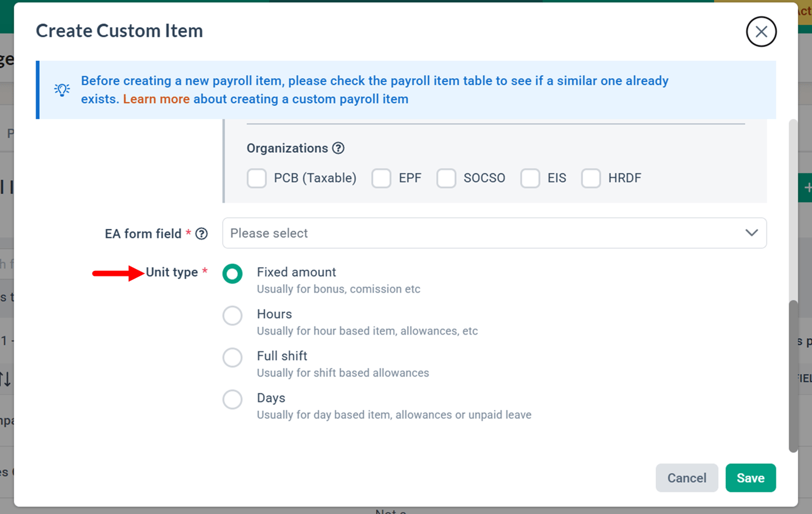
Task: Click the dialog's vertical scrollbar thumb
Action: click(793, 376)
